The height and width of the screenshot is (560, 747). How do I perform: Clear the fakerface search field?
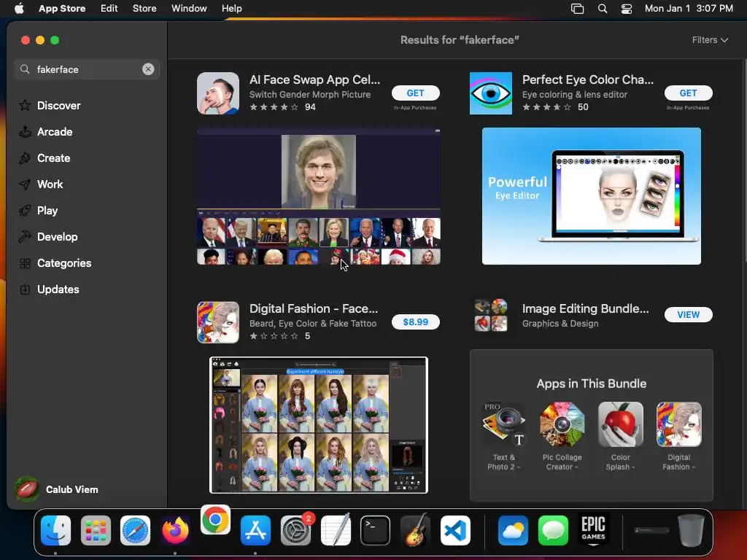pos(148,69)
